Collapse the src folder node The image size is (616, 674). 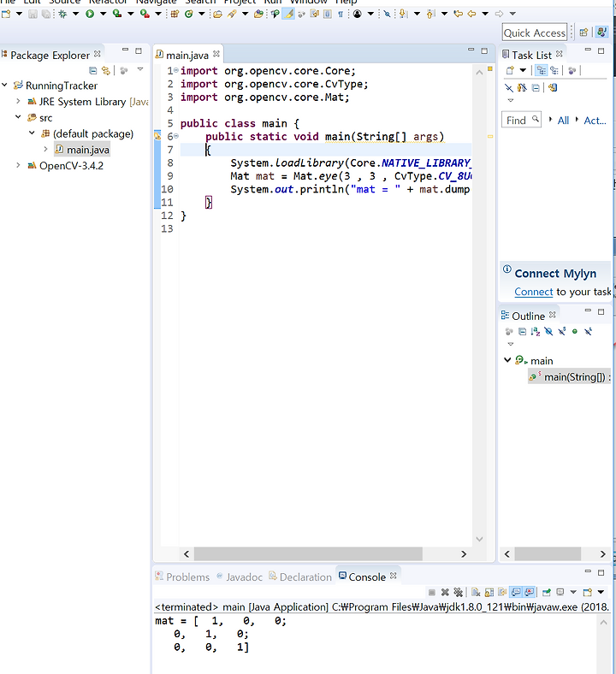[x=18, y=117]
